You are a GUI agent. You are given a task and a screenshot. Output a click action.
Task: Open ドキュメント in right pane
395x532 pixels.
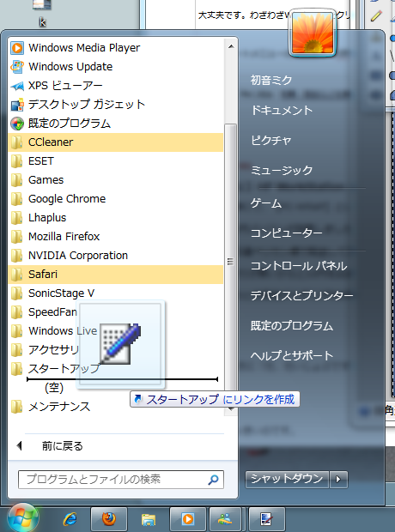(282, 111)
